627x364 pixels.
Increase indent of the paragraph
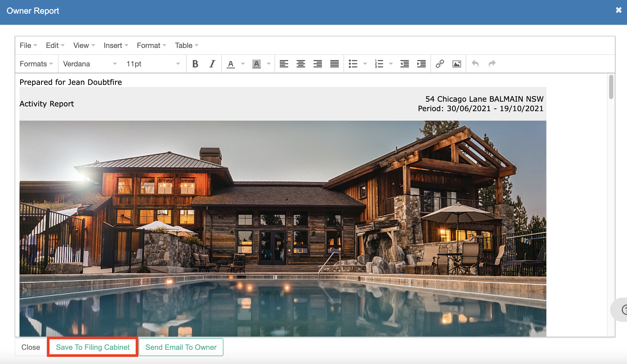421,64
